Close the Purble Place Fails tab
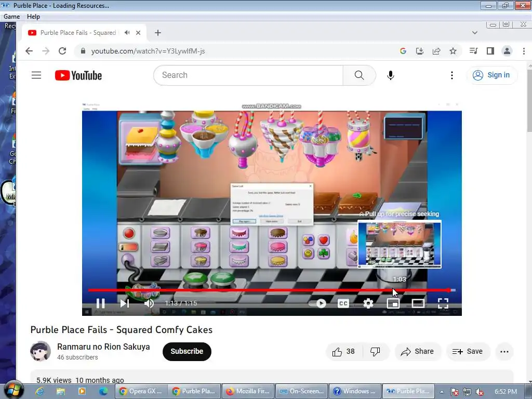The image size is (532, 399). coord(138,33)
